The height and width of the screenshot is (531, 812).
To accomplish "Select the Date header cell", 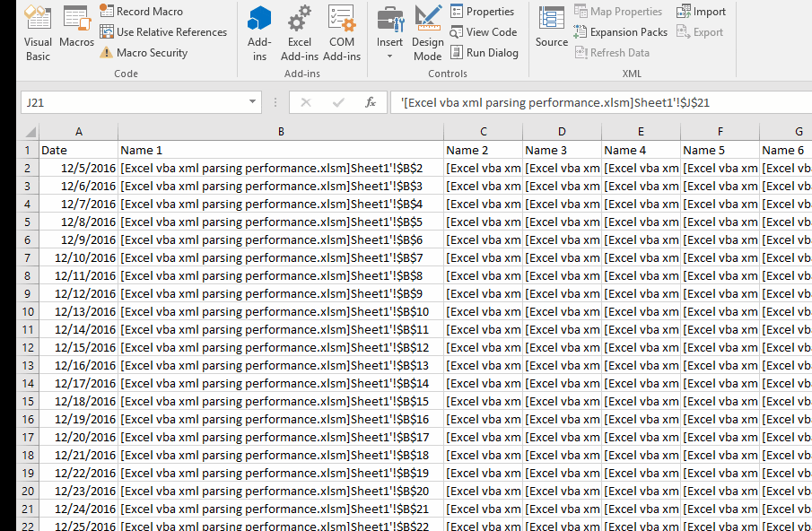I will pos(79,150).
